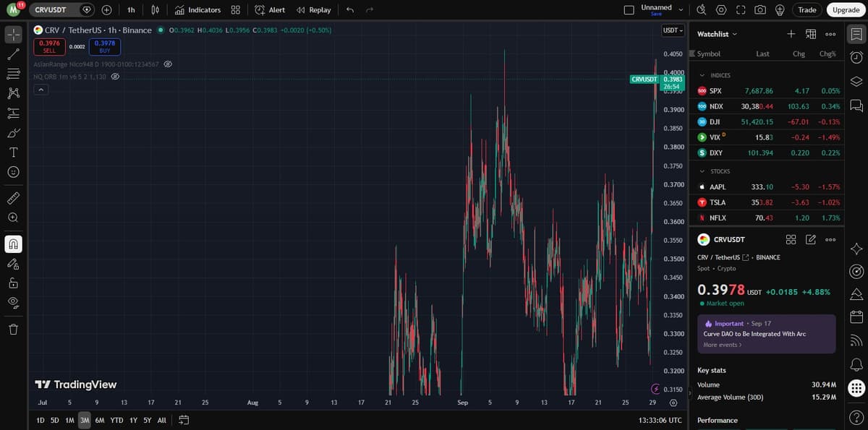
Task: Enter fullscreen mode
Action: pos(741,10)
